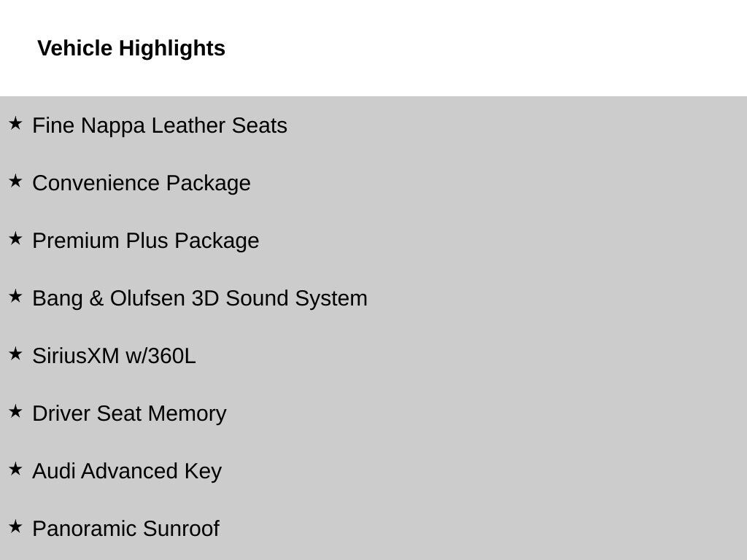747x560 pixels.
Task: Click the star next to Audi Advanced Key
Action: click(15, 470)
